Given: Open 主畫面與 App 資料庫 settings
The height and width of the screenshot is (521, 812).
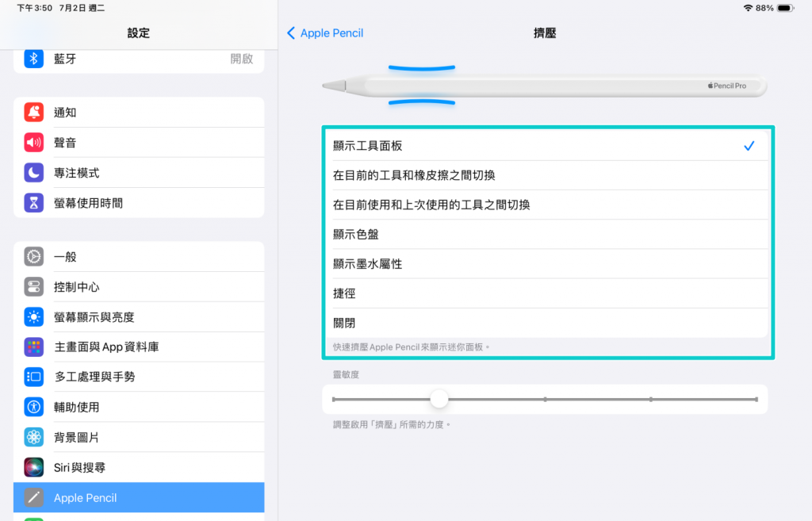Looking at the screenshot, I should point(139,347).
